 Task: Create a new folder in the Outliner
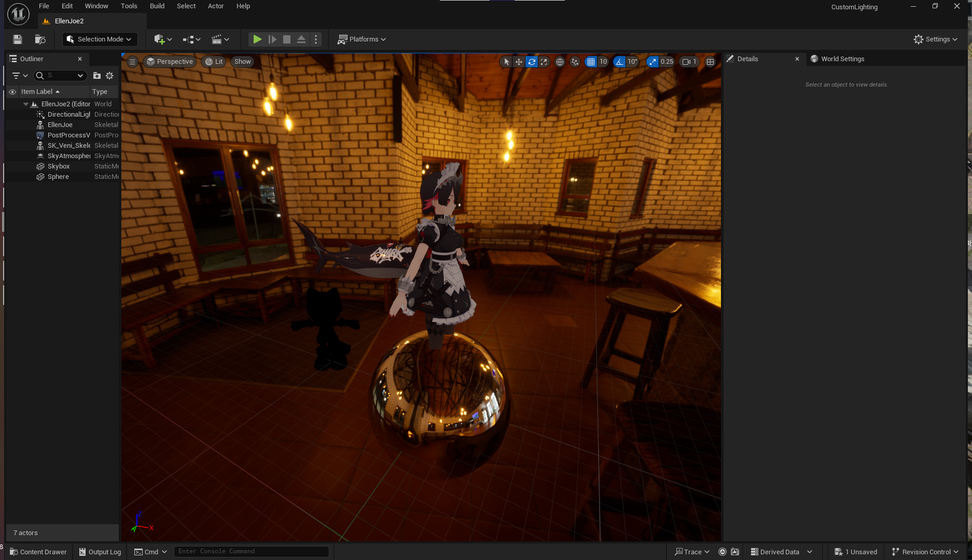(96, 76)
